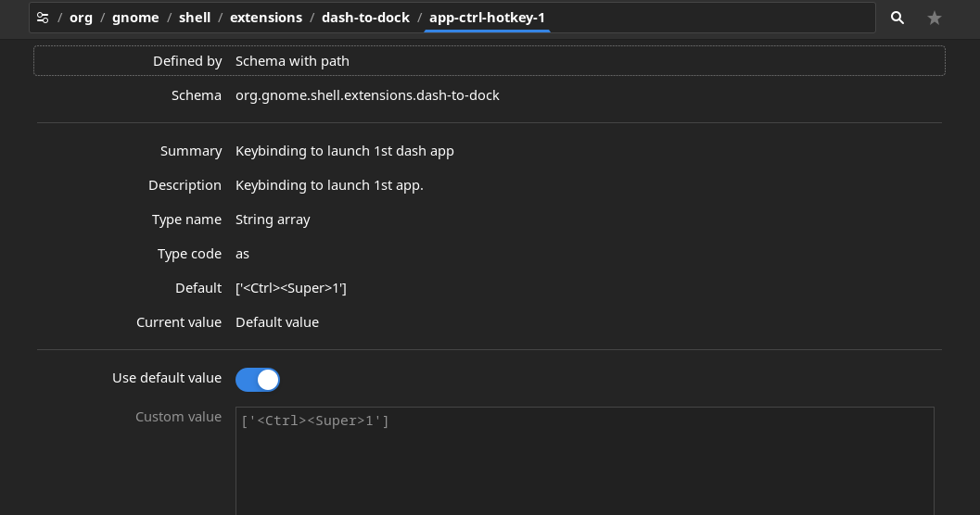Click the Use default value label
Screen dimensions: 980x515
point(167,378)
